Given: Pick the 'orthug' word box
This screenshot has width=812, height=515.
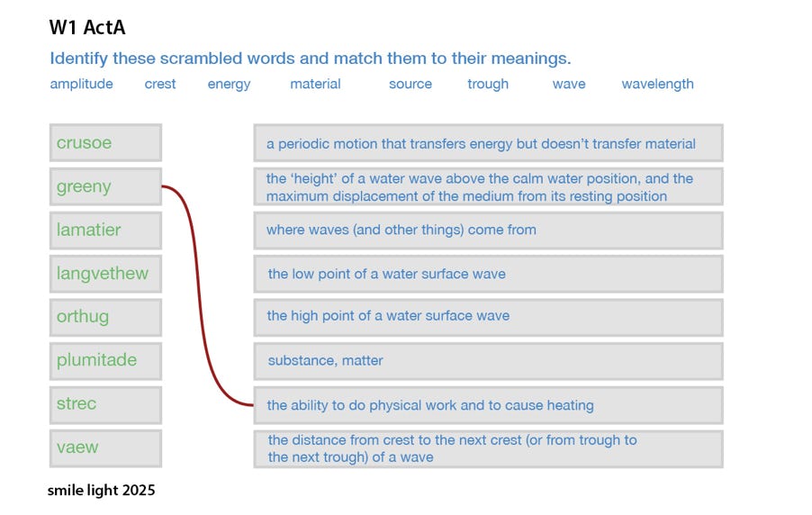Looking at the screenshot, I should tap(105, 317).
